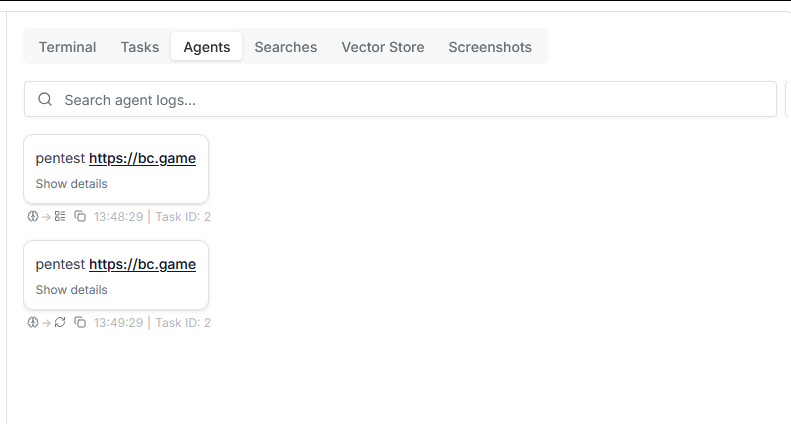Switch to the Terminal tab
Viewport: 791px width, 424px height.
67,47
